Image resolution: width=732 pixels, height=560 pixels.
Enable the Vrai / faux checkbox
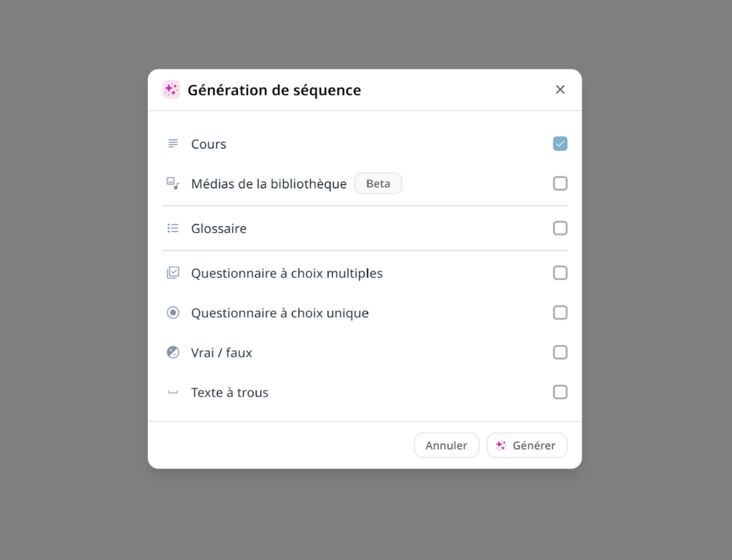[560, 352]
